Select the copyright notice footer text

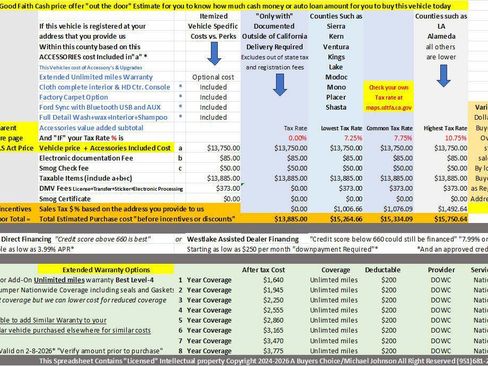(x=263, y=361)
